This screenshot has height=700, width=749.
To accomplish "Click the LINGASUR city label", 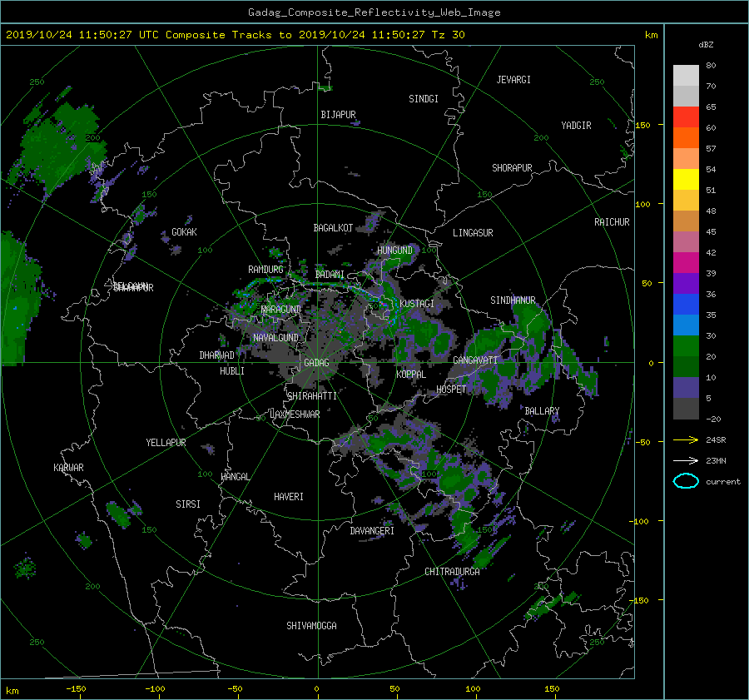I will click(x=473, y=233).
